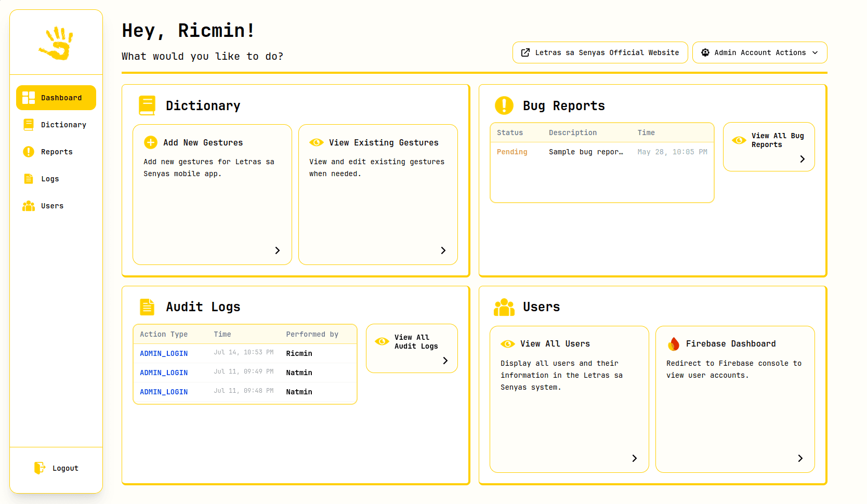The width and height of the screenshot is (867, 504).
Task: Click the Users group icon in sidebar
Action: click(x=29, y=206)
